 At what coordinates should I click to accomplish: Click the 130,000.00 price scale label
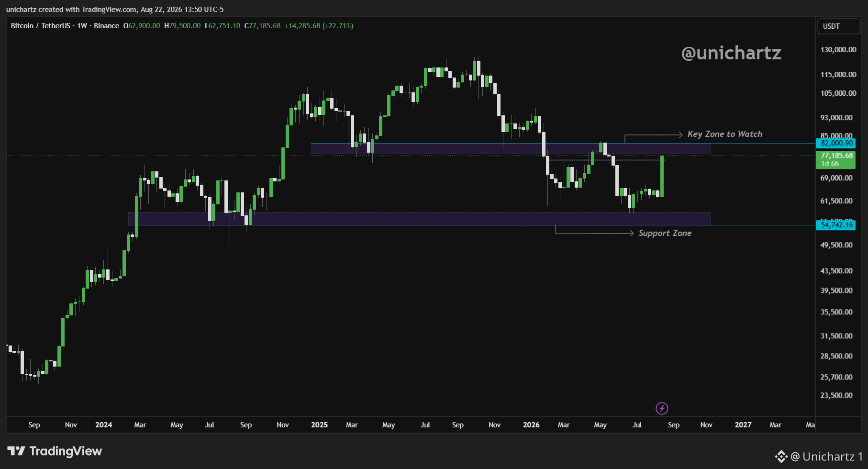[838, 50]
